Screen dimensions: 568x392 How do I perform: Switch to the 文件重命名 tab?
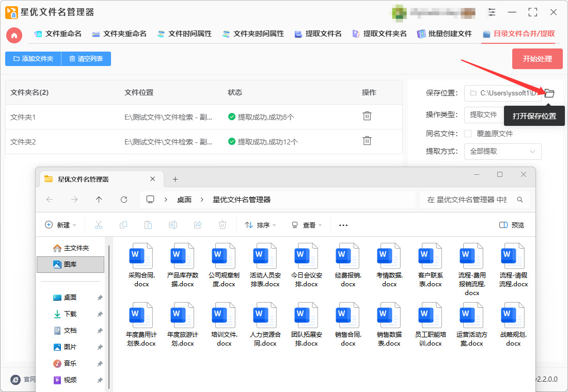point(58,34)
